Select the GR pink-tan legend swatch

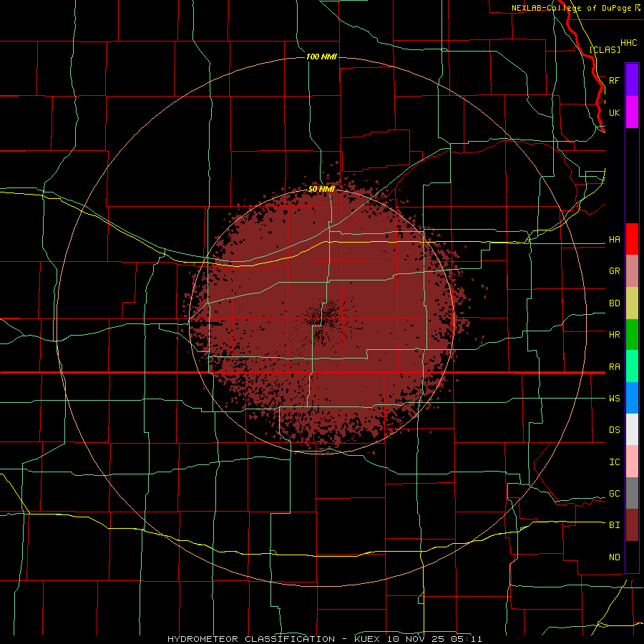[632, 271]
